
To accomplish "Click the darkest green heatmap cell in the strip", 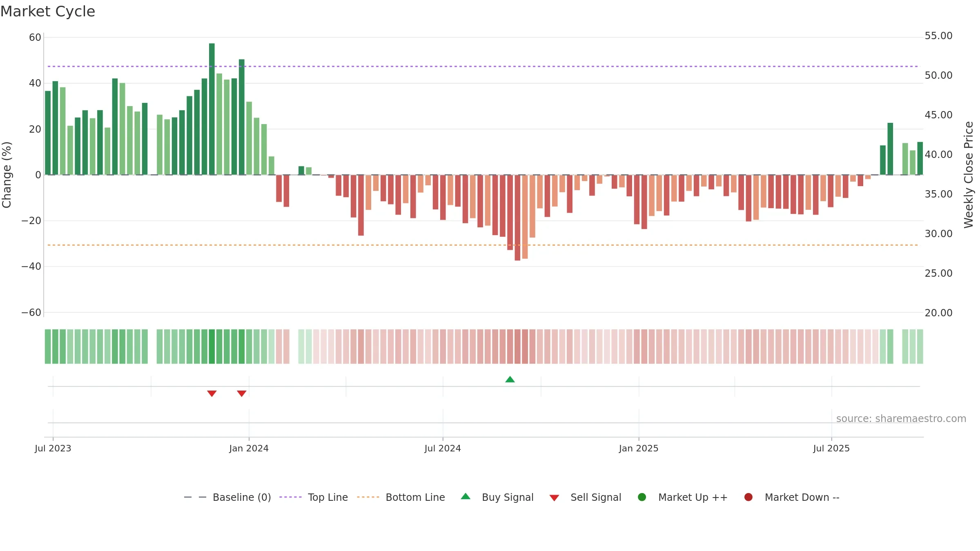I will coord(212,347).
